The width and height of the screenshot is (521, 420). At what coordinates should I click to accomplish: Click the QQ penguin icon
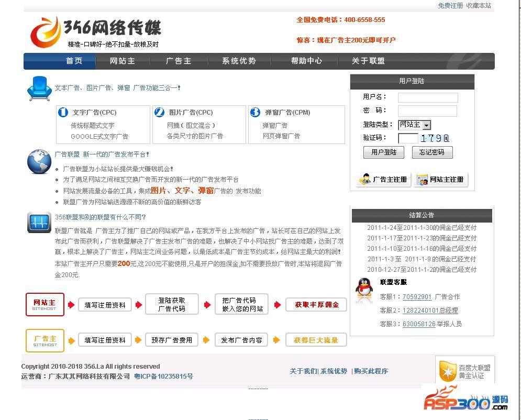[364, 288]
